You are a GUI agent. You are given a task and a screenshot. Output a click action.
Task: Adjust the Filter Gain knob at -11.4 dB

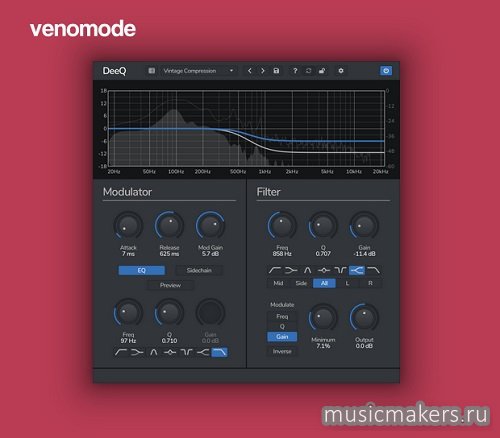coord(364,226)
